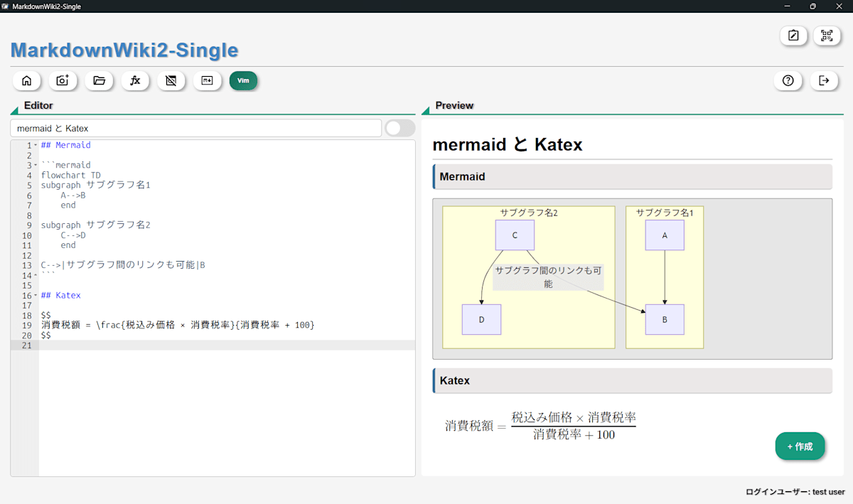Click node B in the flowchart

(x=665, y=320)
